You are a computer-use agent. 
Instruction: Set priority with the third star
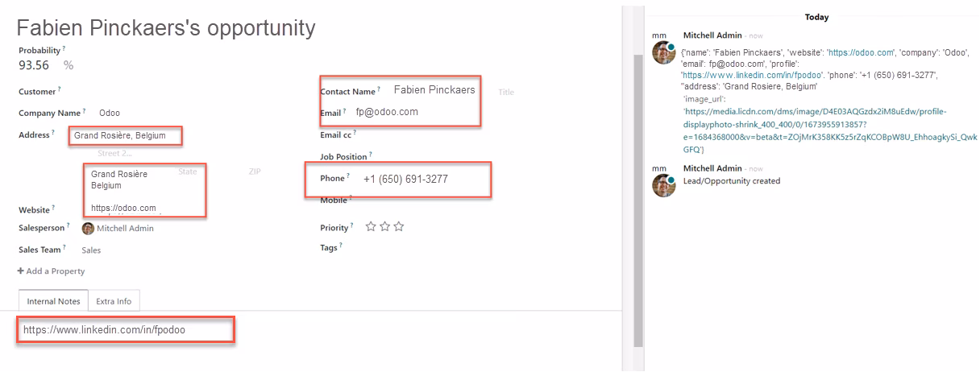pos(398,227)
